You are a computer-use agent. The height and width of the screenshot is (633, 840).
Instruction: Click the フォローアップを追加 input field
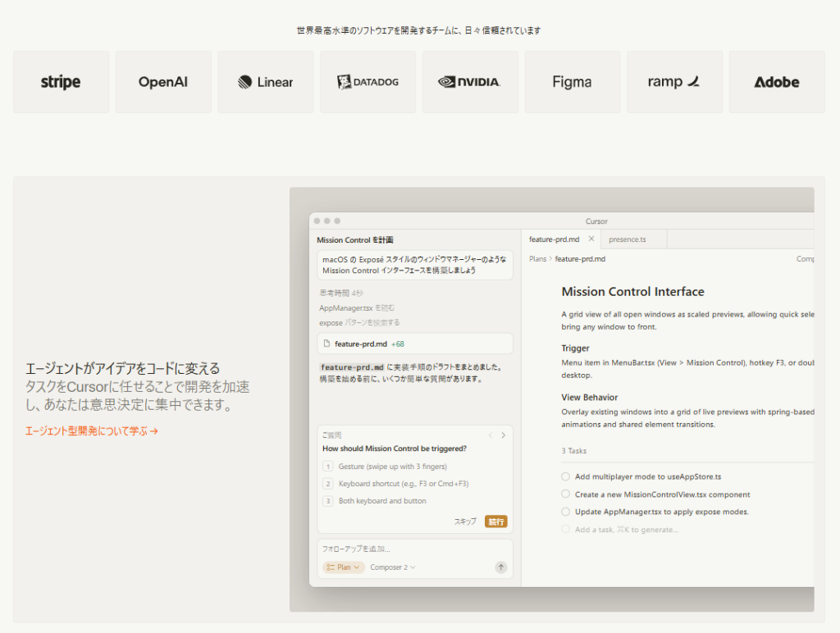pos(414,549)
